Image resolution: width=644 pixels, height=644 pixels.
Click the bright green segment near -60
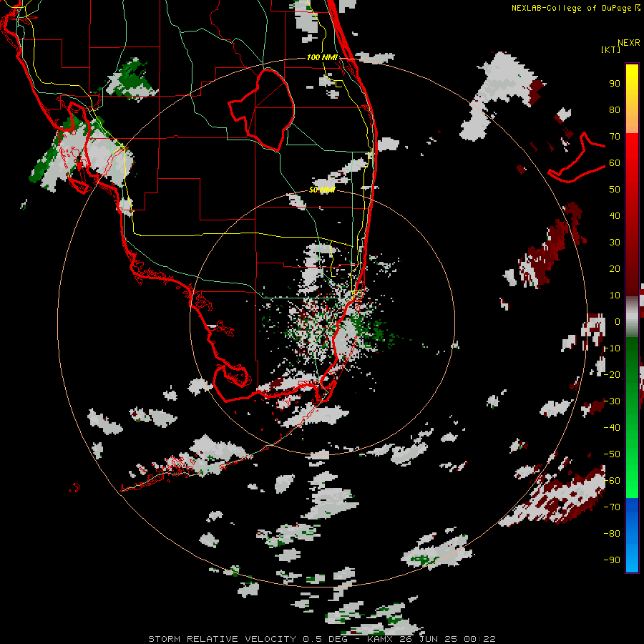tap(632, 487)
